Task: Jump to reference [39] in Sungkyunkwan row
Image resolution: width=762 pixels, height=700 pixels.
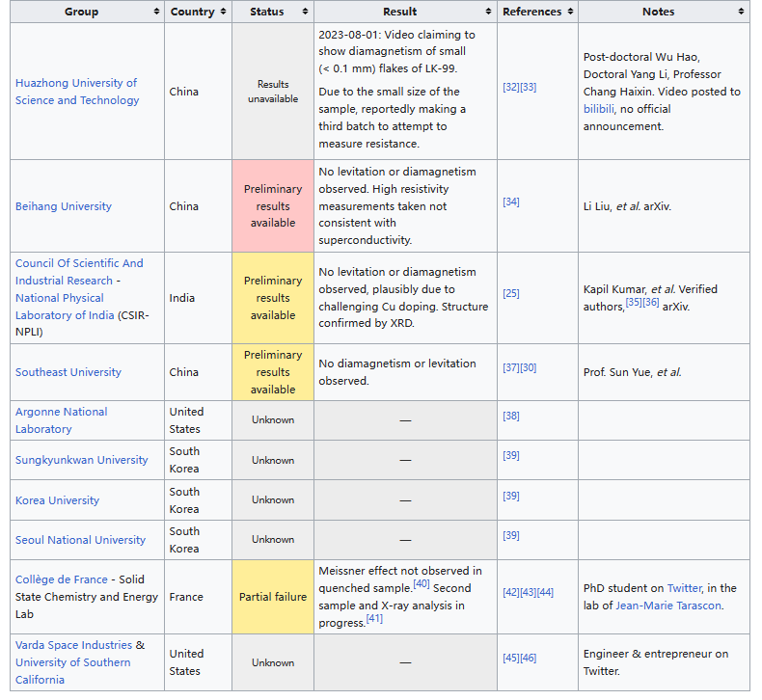Action: pyautogui.click(x=511, y=456)
